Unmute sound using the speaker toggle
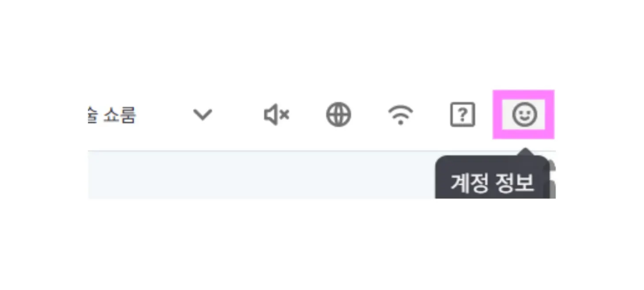Viewport: 644px width, 290px height. pos(276,115)
